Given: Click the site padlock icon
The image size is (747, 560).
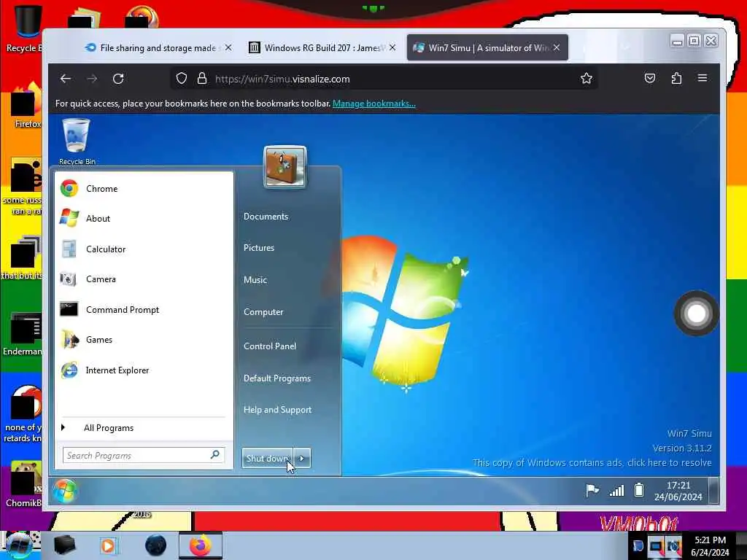Looking at the screenshot, I should click(202, 79).
